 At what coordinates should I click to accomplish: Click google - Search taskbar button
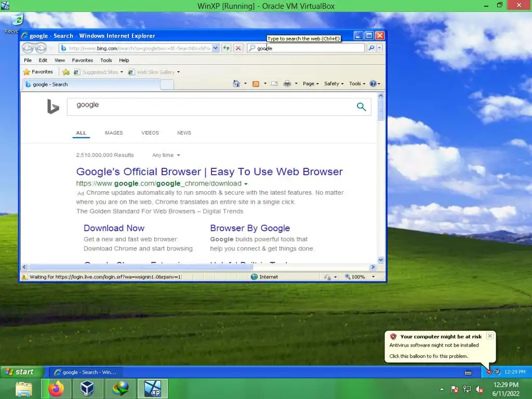[86, 372]
